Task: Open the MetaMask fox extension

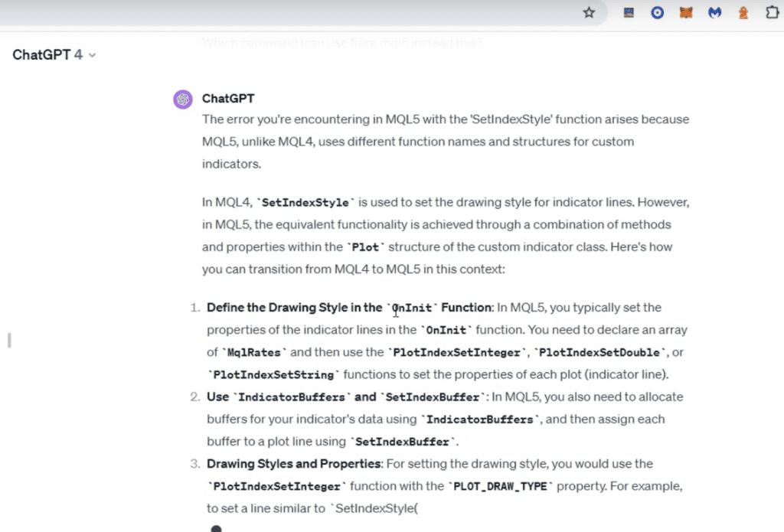Action: coord(686,13)
